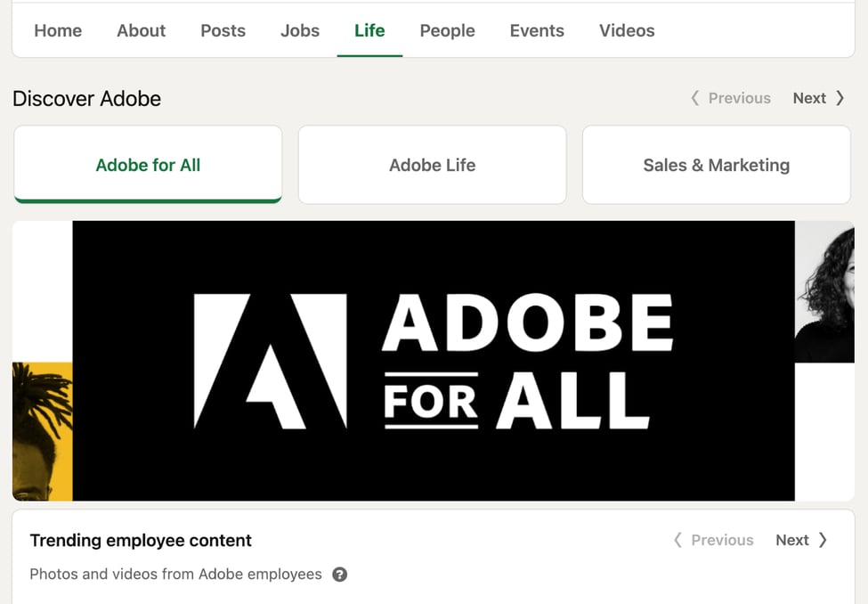Viewport: 868px width, 604px height.
Task: Click Next in Trending employee content
Action: point(801,540)
